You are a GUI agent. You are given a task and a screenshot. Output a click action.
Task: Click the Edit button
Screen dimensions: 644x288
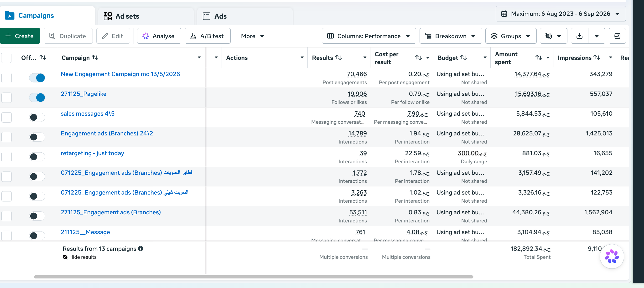click(113, 36)
